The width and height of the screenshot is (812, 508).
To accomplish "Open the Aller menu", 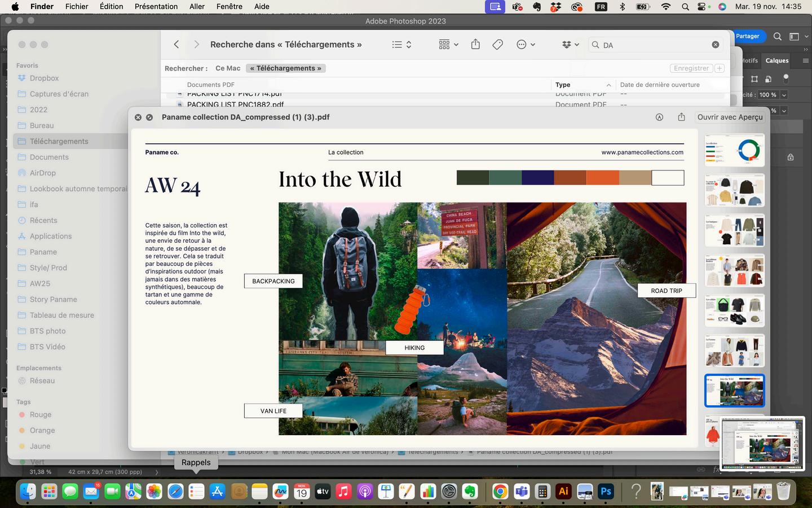I will coord(197,7).
